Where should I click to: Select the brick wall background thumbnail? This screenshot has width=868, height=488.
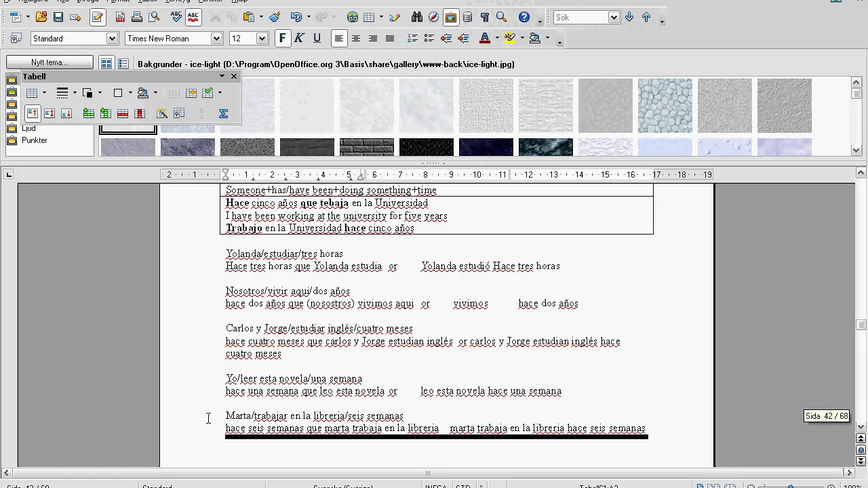pos(366,147)
